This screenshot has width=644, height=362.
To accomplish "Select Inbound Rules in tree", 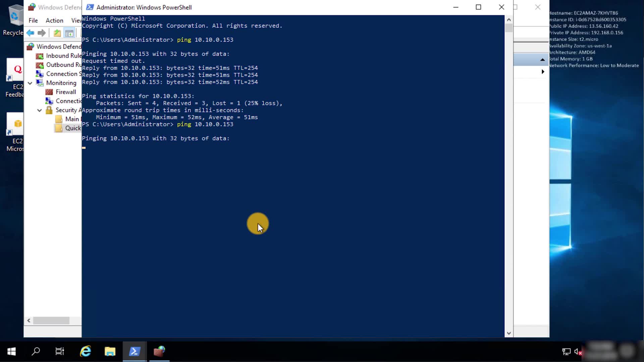I will (x=63, y=56).
